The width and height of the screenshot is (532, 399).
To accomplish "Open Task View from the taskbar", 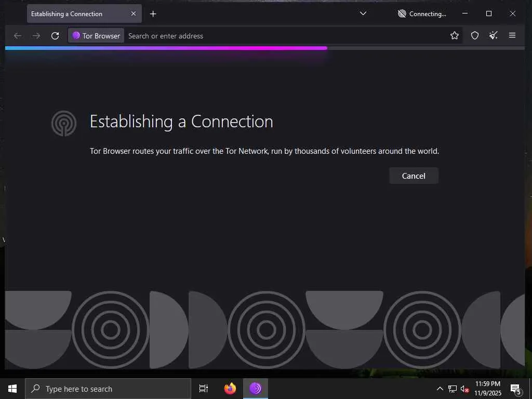I will click(204, 389).
